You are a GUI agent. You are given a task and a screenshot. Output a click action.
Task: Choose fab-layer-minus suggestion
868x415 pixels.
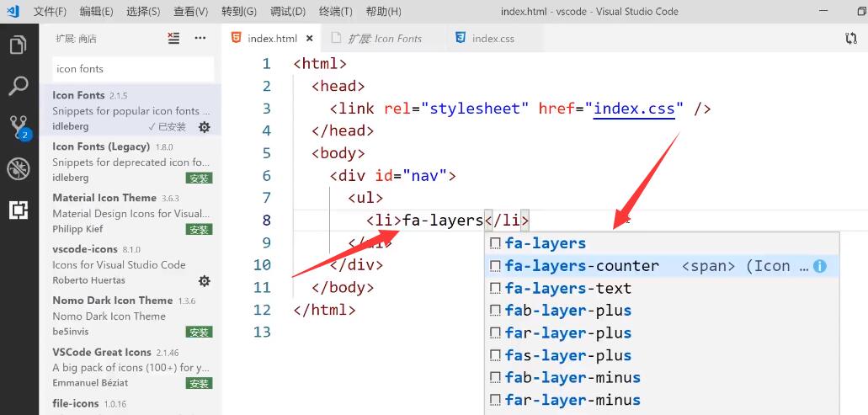[x=662, y=377]
